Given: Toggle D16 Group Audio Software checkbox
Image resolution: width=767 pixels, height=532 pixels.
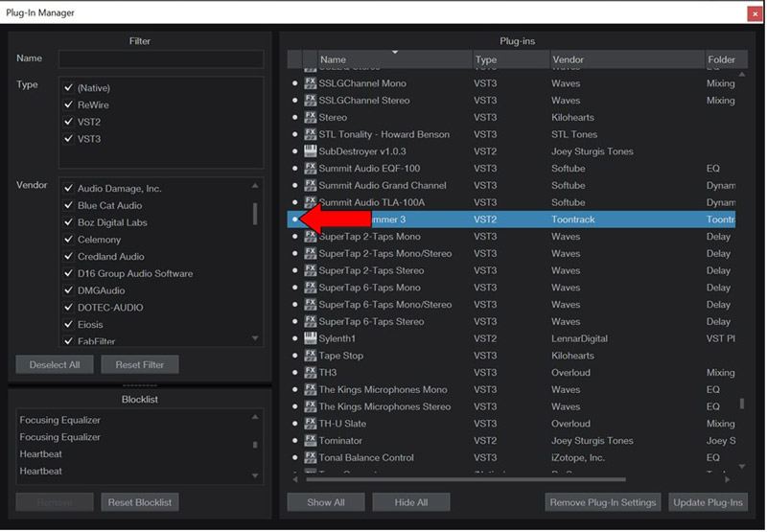Looking at the screenshot, I should (x=68, y=273).
